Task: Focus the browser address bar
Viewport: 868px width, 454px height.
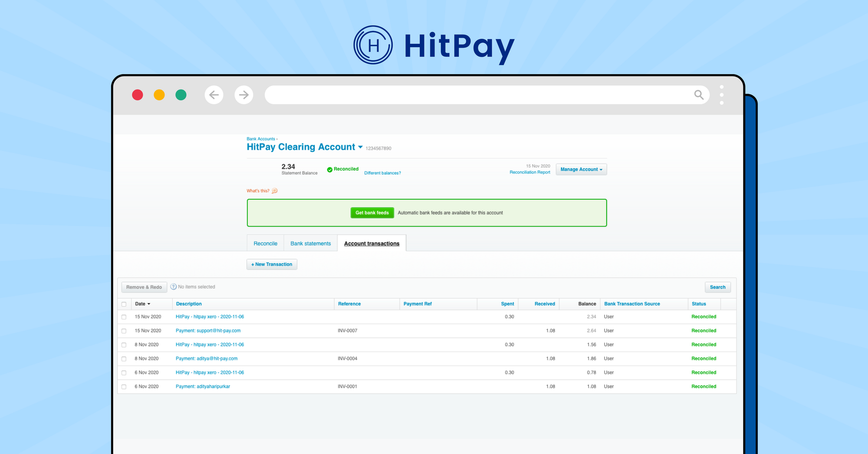Action: 487,95
